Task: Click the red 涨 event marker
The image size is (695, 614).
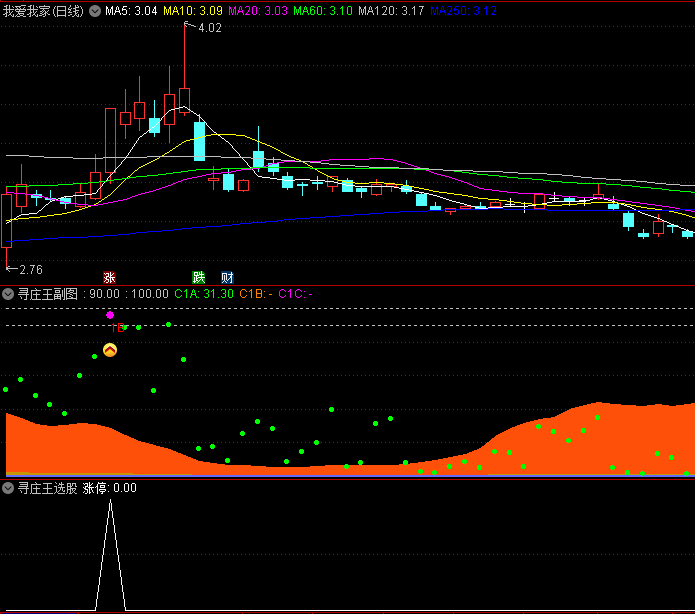Action: [110, 277]
